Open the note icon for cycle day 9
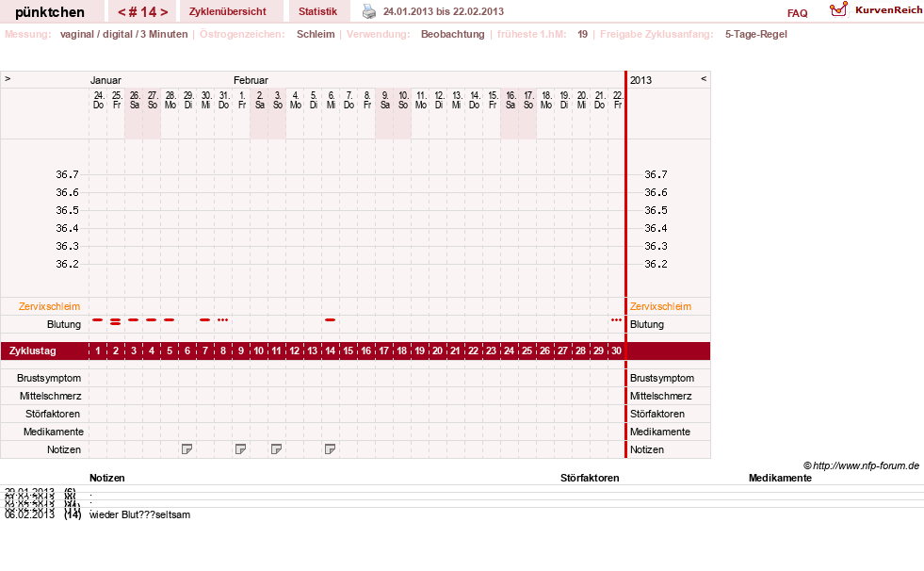Viewport: 924px width, 571px height. point(240,449)
